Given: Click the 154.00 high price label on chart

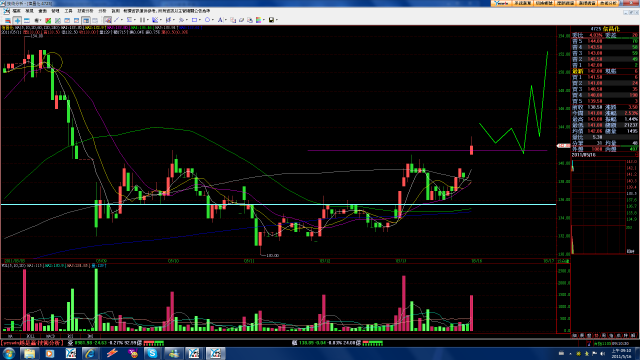Looking at the screenshot, I should (x=37, y=36).
